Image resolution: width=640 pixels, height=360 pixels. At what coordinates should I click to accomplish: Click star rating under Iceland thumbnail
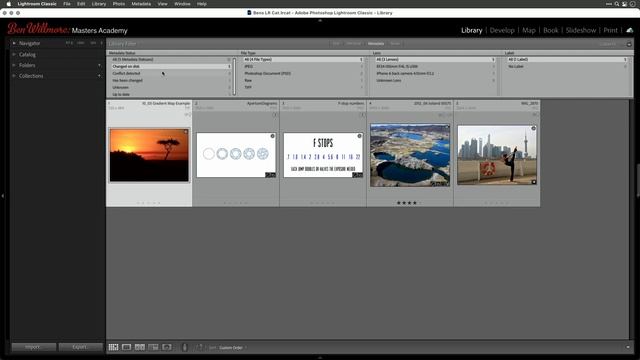[409, 203]
